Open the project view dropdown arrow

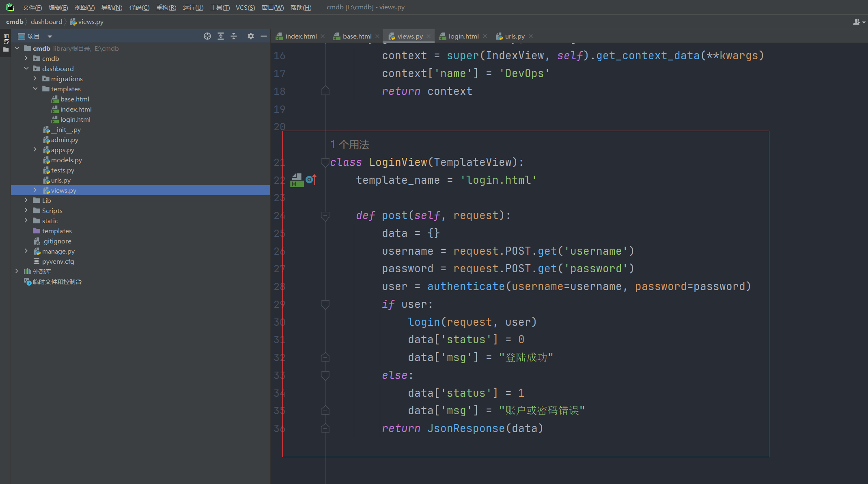point(50,37)
